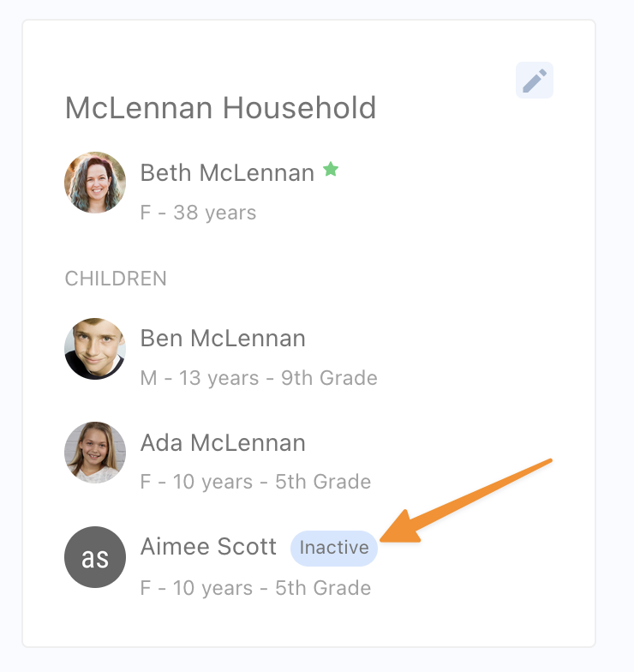Click the green star beside Beth McLennan

331,171
